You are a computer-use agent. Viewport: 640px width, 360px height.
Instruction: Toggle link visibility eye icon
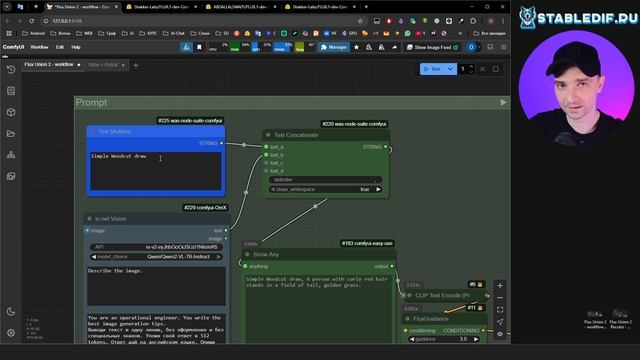tap(500, 334)
